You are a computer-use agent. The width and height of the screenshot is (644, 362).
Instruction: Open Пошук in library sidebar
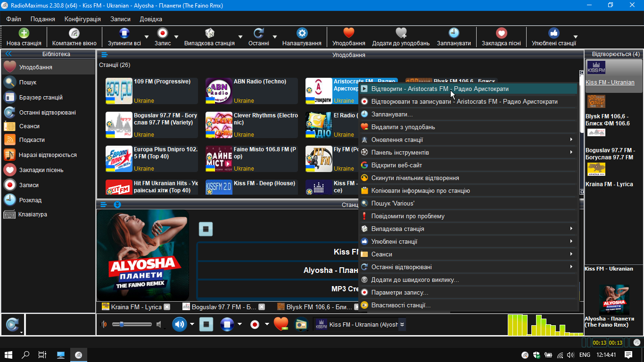click(x=48, y=82)
